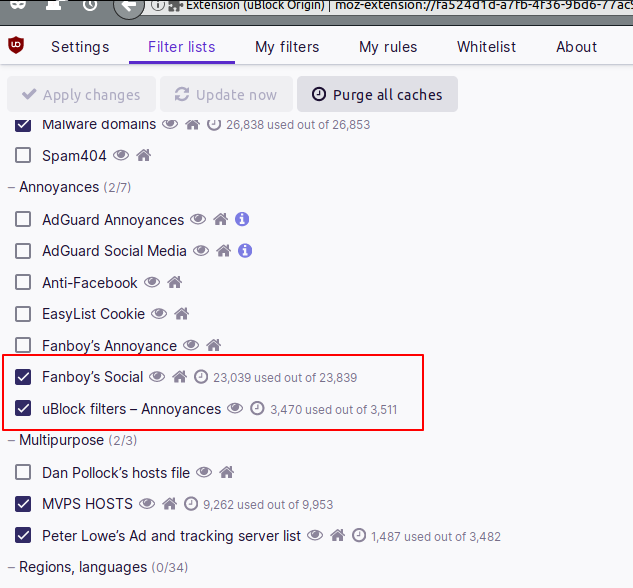Screen dimensions: 633x588
Task: Open AdGuard Annoyances home page icon
Action: point(220,219)
